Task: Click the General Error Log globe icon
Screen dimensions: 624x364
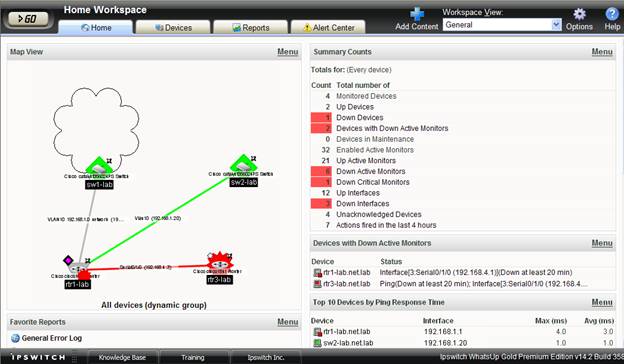Action: [x=15, y=338]
